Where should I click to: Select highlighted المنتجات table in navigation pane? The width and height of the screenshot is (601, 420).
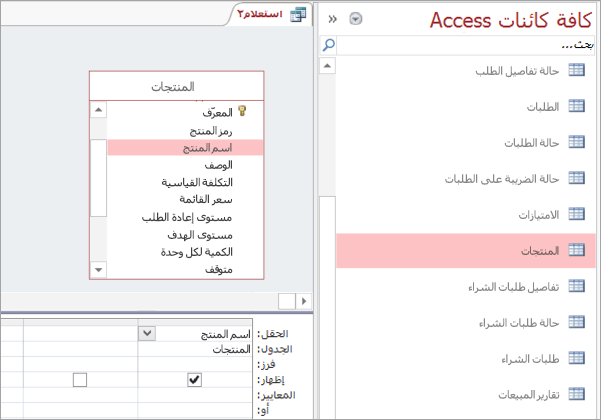(x=466, y=250)
